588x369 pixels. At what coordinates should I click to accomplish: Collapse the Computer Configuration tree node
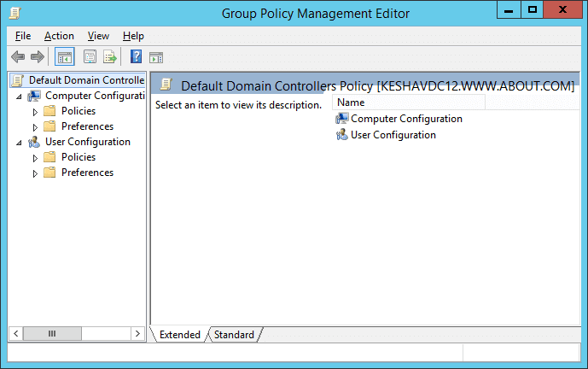click(x=19, y=97)
